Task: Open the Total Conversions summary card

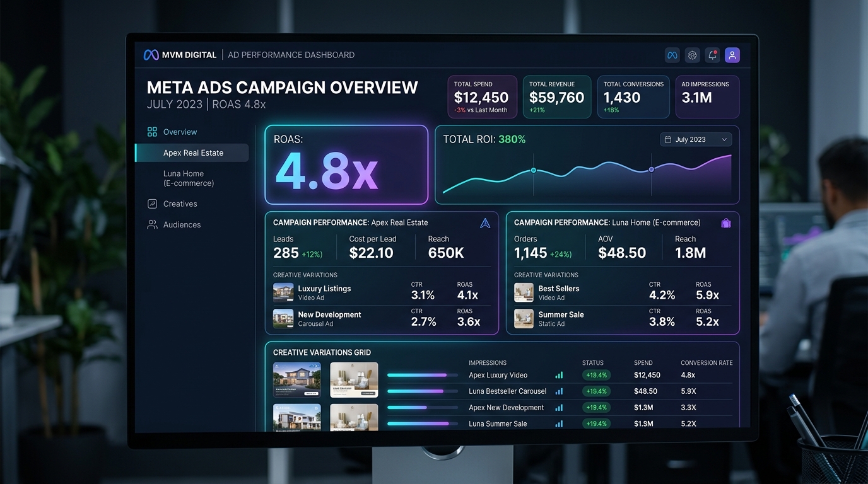Action: click(633, 97)
